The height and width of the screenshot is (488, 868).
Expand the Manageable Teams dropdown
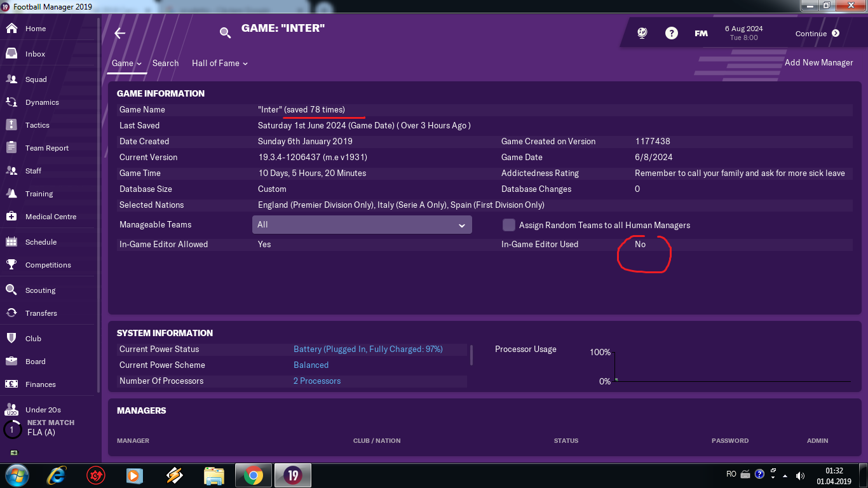pos(362,224)
